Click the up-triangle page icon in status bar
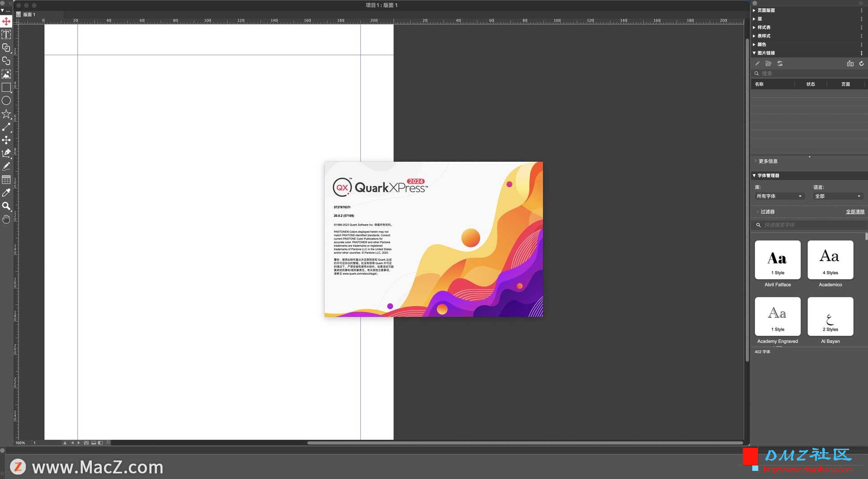The height and width of the screenshot is (479, 868). click(x=65, y=443)
